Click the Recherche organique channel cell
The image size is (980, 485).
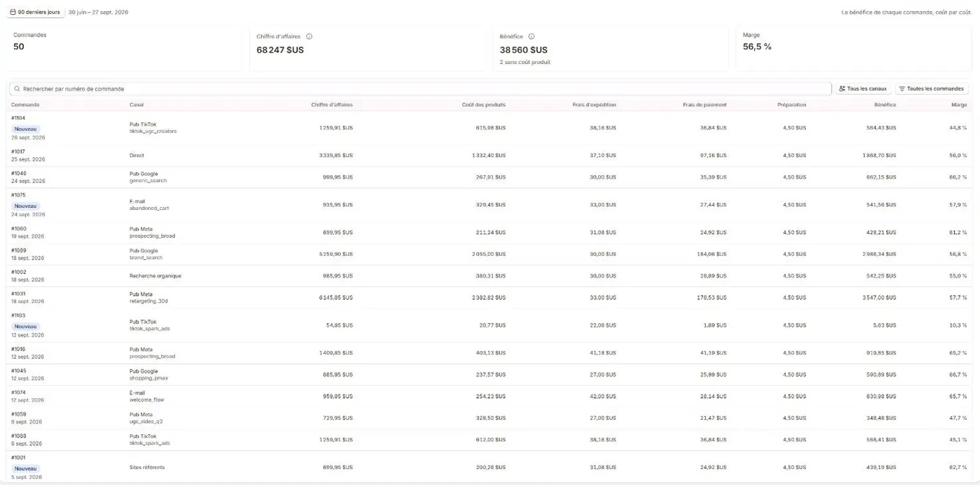point(155,276)
